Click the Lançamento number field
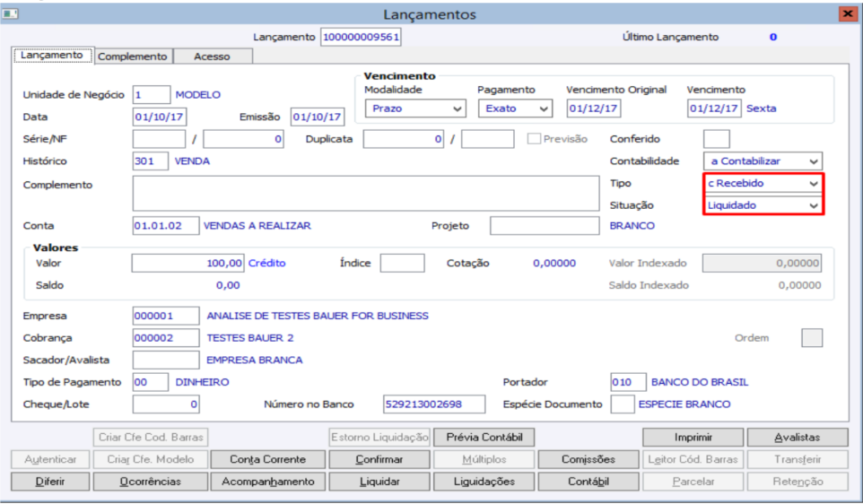Image resolution: width=863 pixels, height=504 pixels. pyautogui.click(x=361, y=37)
